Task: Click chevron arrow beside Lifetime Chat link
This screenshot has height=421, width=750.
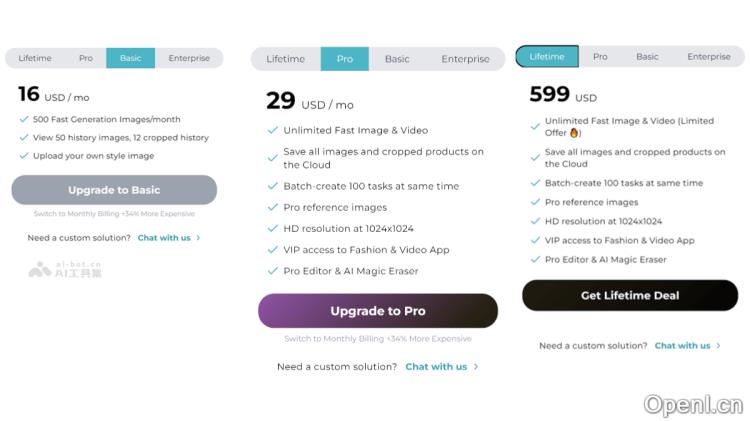Action: pos(719,346)
